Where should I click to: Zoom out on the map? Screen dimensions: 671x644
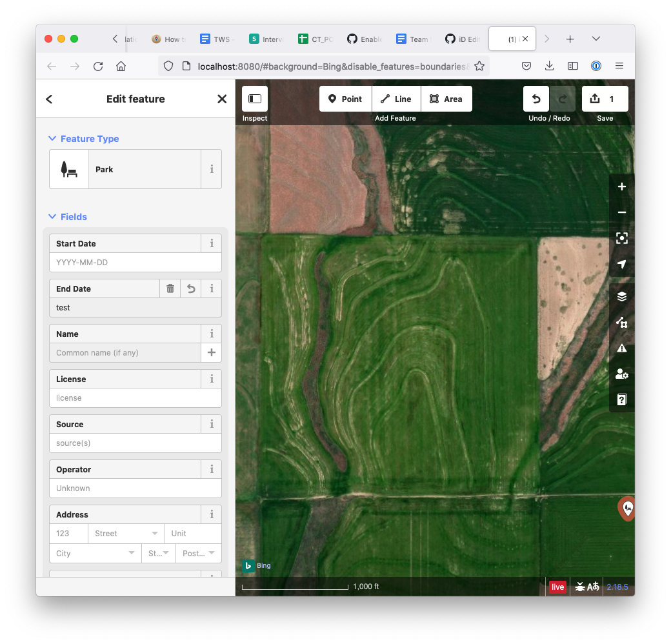pyautogui.click(x=622, y=213)
